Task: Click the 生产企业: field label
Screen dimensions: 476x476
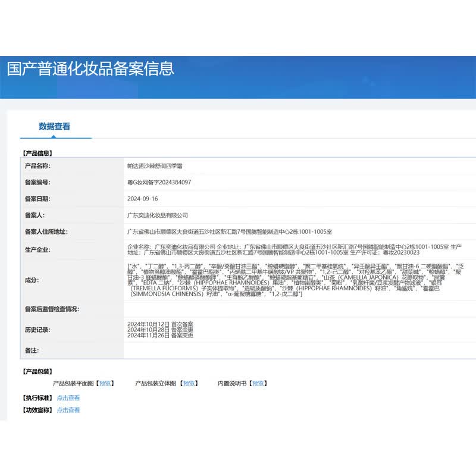Action: pyautogui.click(x=37, y=250)
